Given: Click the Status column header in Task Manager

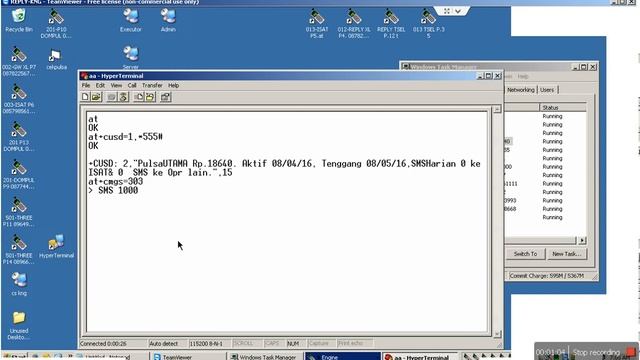Looking at the screenshot, I should 563,108.
